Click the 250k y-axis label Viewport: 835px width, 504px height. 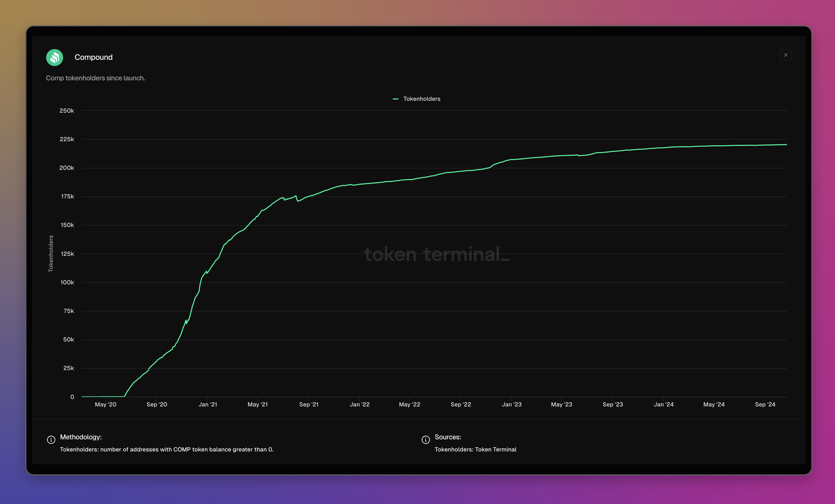67,111
